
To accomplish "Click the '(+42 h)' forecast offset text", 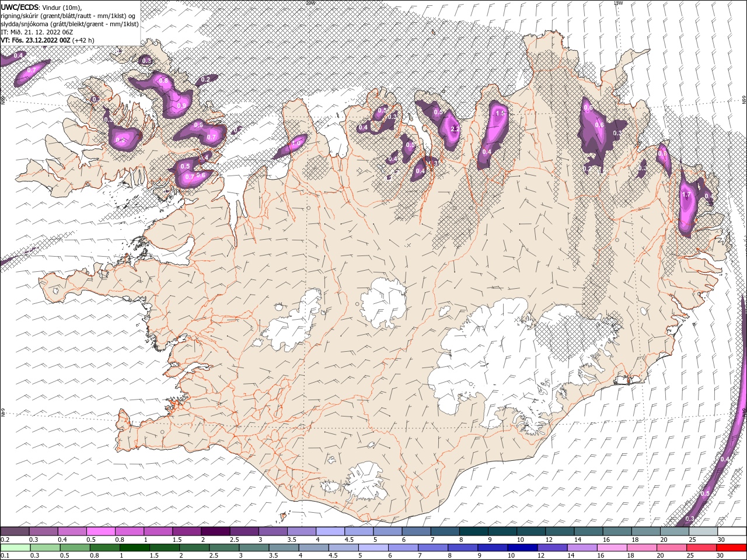I will tap(83, 40).
